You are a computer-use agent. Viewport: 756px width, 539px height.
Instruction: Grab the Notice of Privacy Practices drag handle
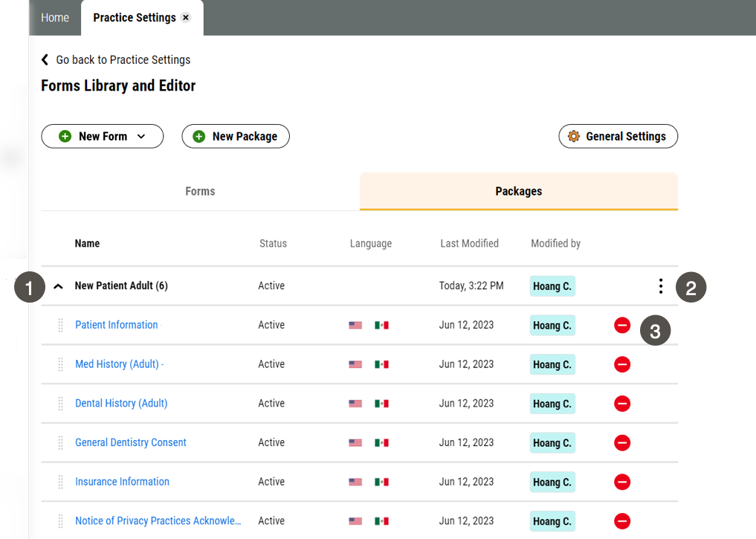(61, 520)
